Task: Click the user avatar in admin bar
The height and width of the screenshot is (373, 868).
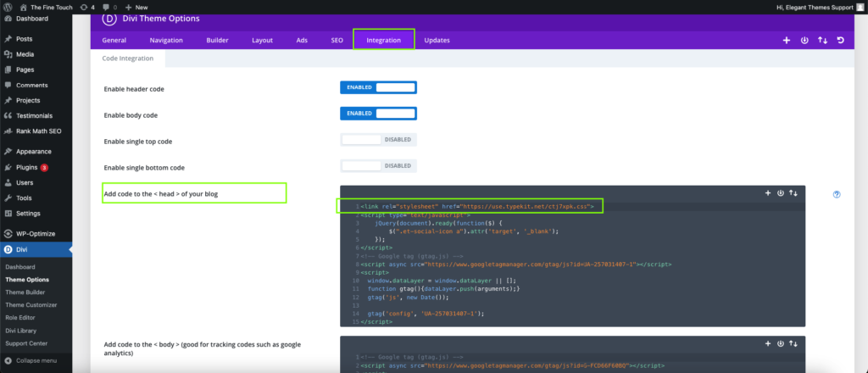Action: coord(860,7)
